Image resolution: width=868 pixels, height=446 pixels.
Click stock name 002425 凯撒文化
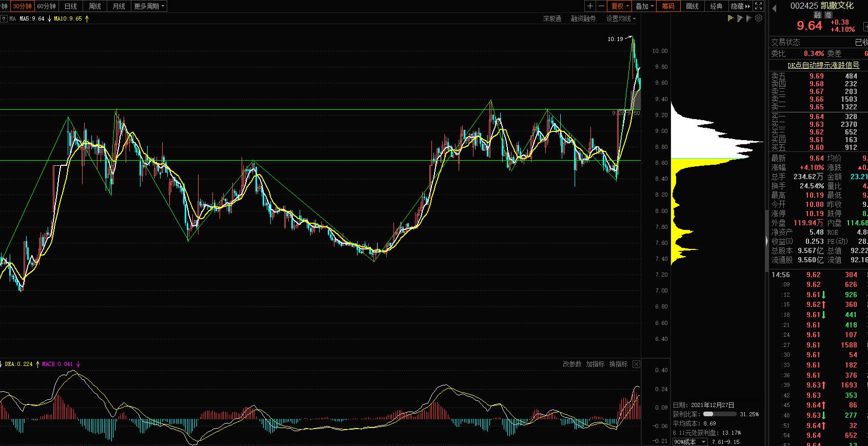tap(822, 6)
